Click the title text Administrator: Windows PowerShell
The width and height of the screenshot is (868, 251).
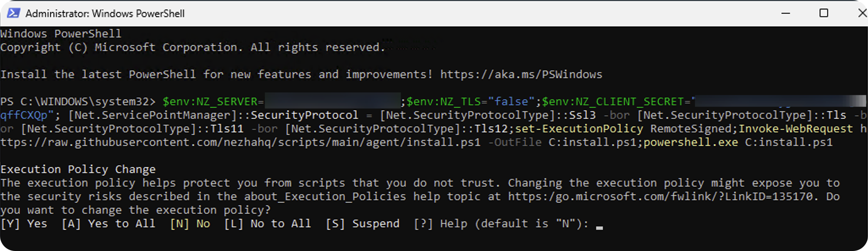[105, 14]
